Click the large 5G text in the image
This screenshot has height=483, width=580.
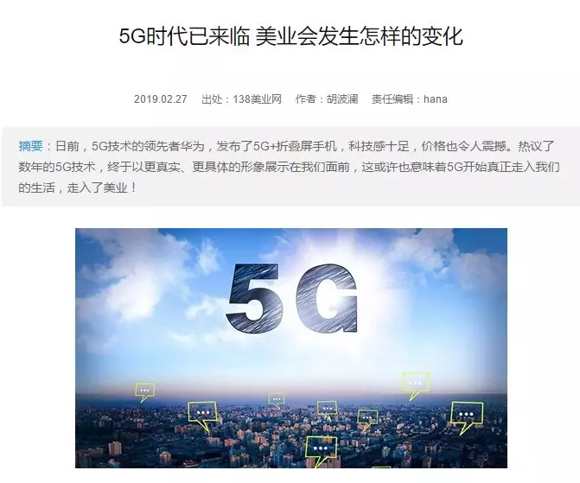292,298
